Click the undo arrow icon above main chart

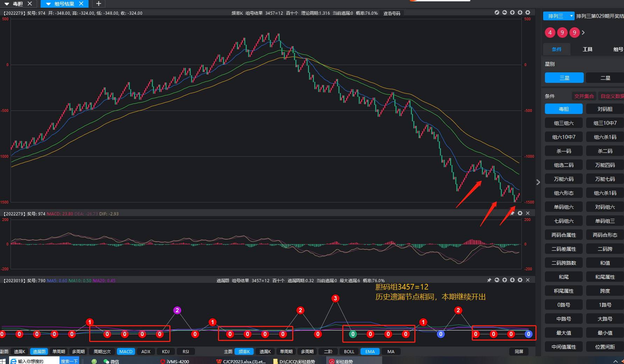pyautogui.click(x=505, y=13)
